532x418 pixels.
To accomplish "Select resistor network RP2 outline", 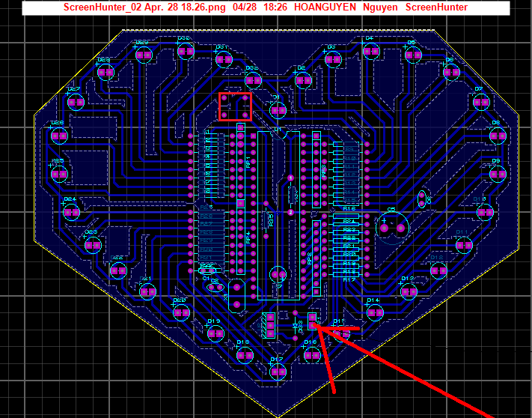I will (x=317, y=258).
